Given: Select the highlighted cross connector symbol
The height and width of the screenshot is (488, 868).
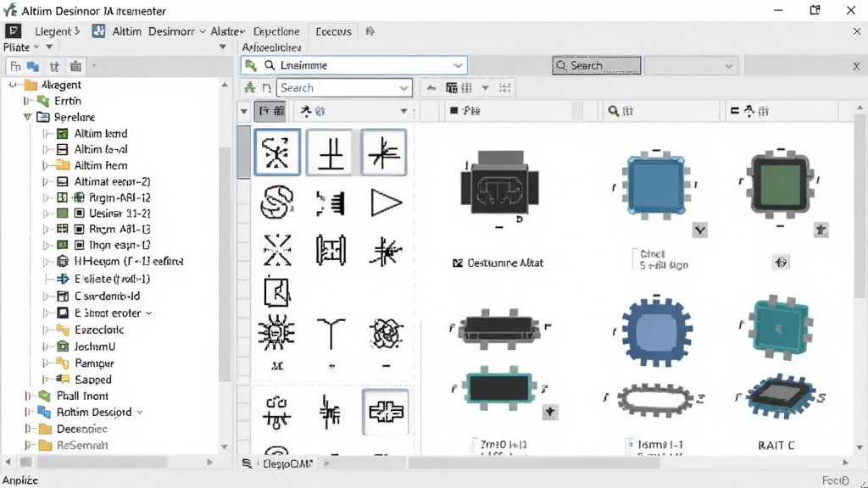Looking at the screenshot, I should pyautogui.click(x=386, y=413).
